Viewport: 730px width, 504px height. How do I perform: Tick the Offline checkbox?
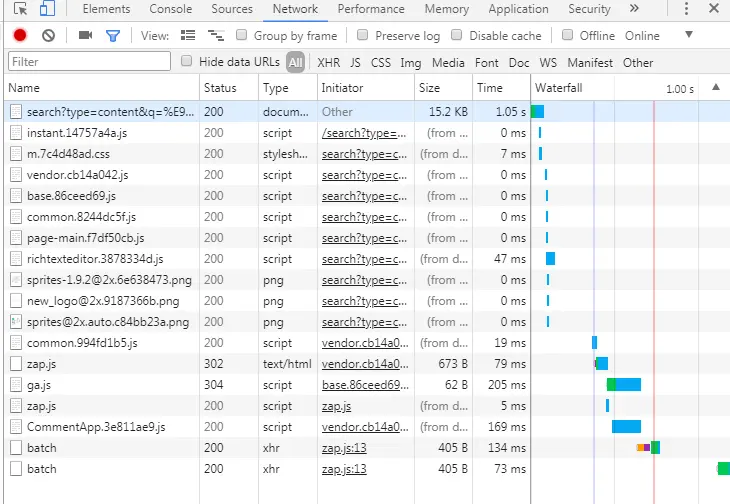pyautogui.click(x=567, y=35)
